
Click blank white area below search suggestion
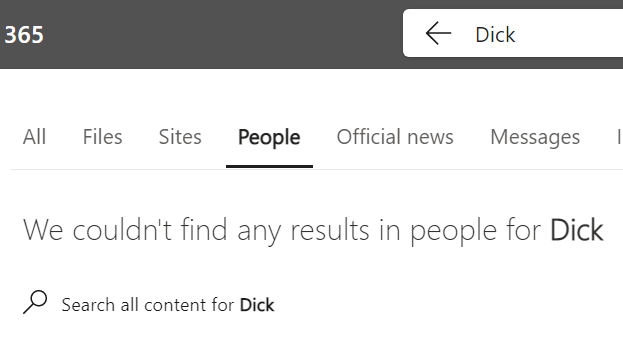tap(312, 340)
